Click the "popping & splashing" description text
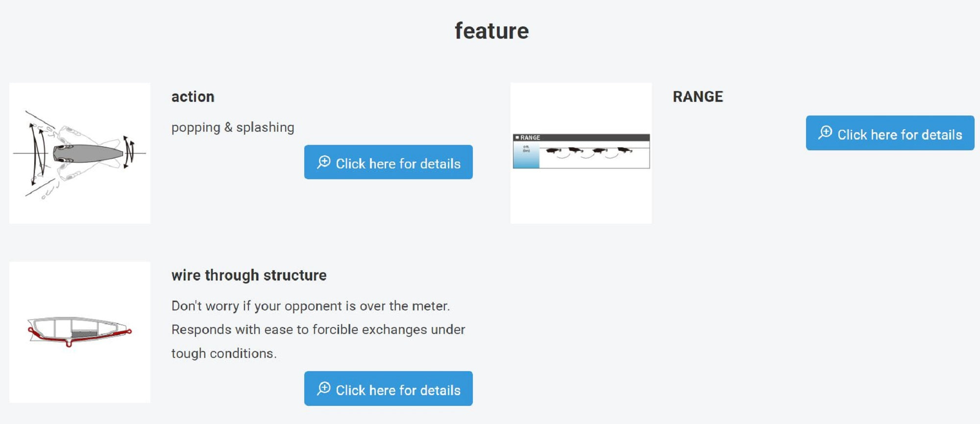980x424 pixels. (x=233, y=127)
